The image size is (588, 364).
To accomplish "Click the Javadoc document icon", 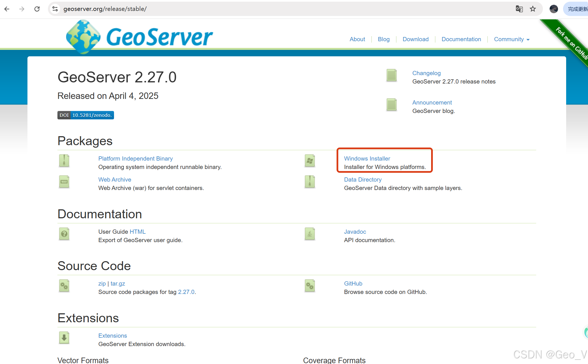I will [x=310, y=234].
